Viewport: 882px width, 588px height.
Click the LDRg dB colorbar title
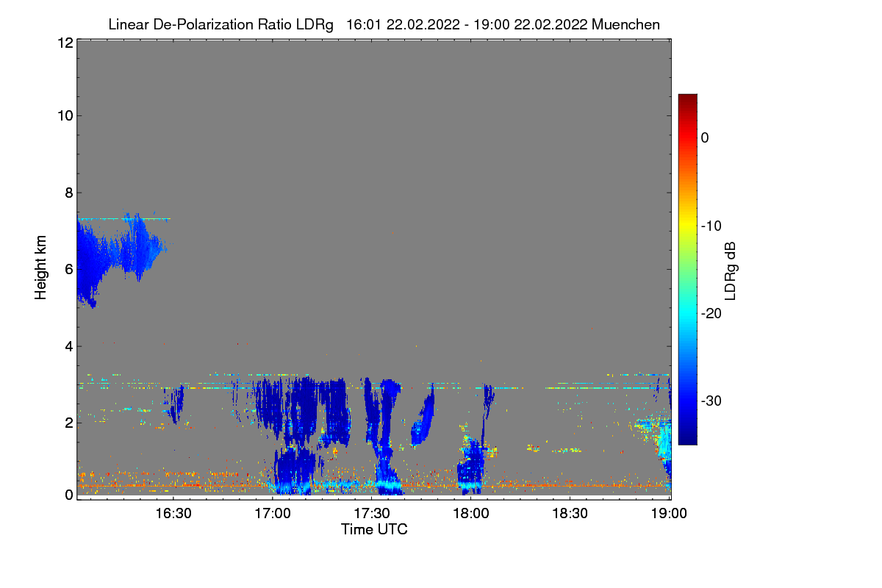pyautogui.click(x=731, y=270)
